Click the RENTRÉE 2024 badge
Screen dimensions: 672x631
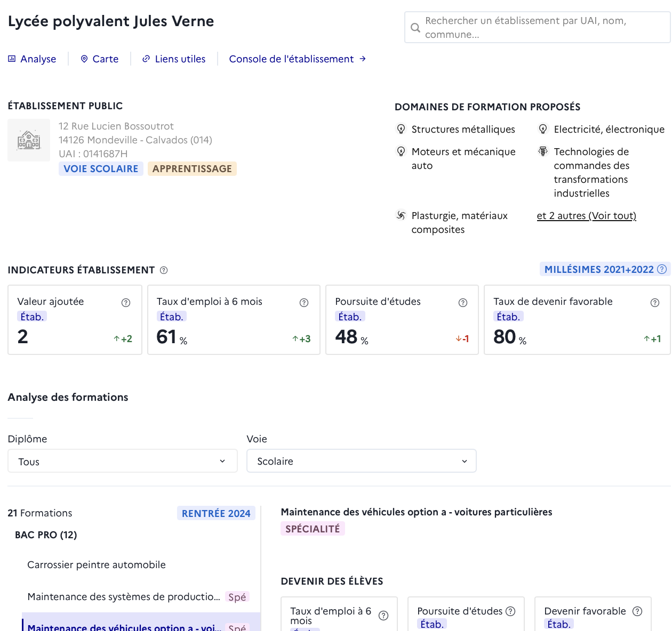point(216,513)
